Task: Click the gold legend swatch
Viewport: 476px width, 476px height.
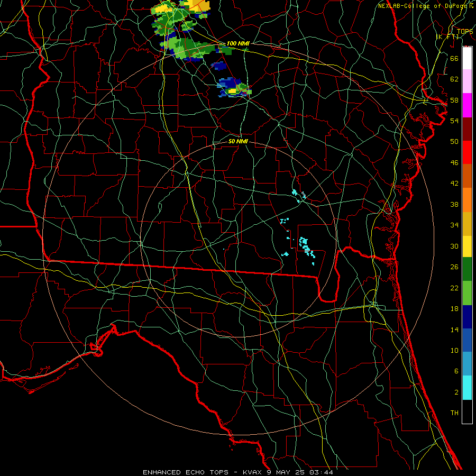Action: 467,224
